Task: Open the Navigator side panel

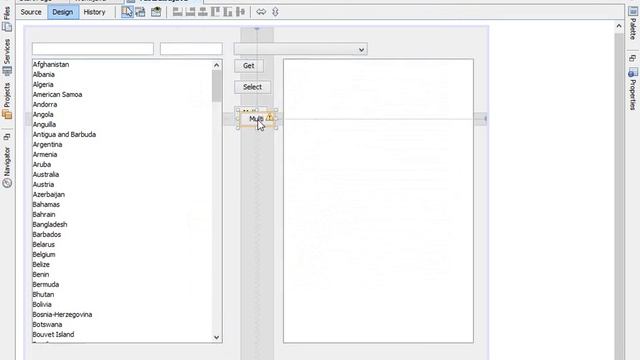Action: click(x=7, y=167)
